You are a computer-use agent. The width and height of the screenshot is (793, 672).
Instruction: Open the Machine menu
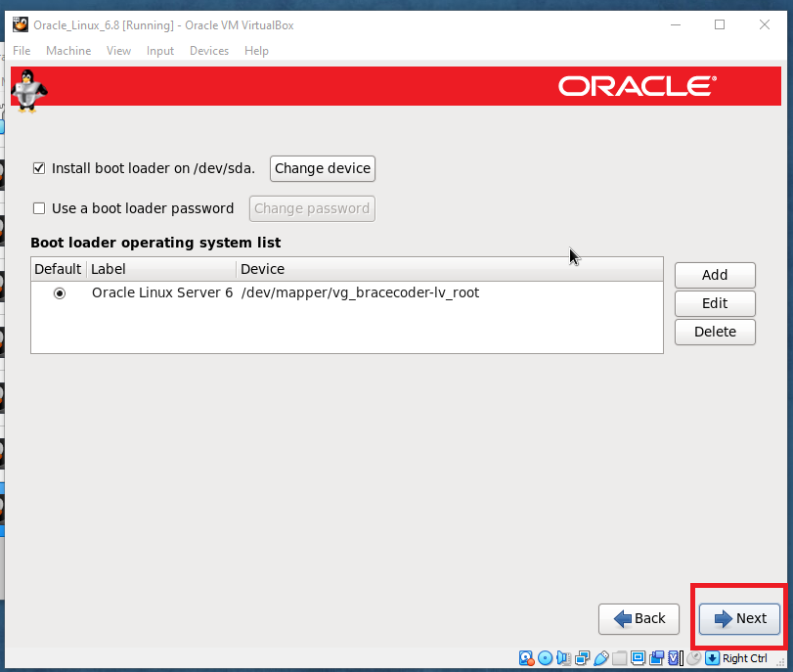(x=68, y=51)
